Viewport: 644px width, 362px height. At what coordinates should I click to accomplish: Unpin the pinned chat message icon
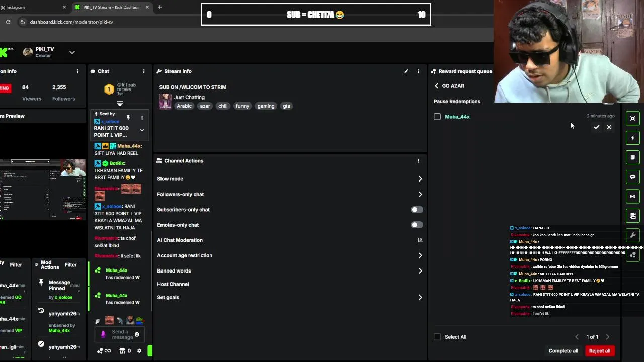[128, 118]
